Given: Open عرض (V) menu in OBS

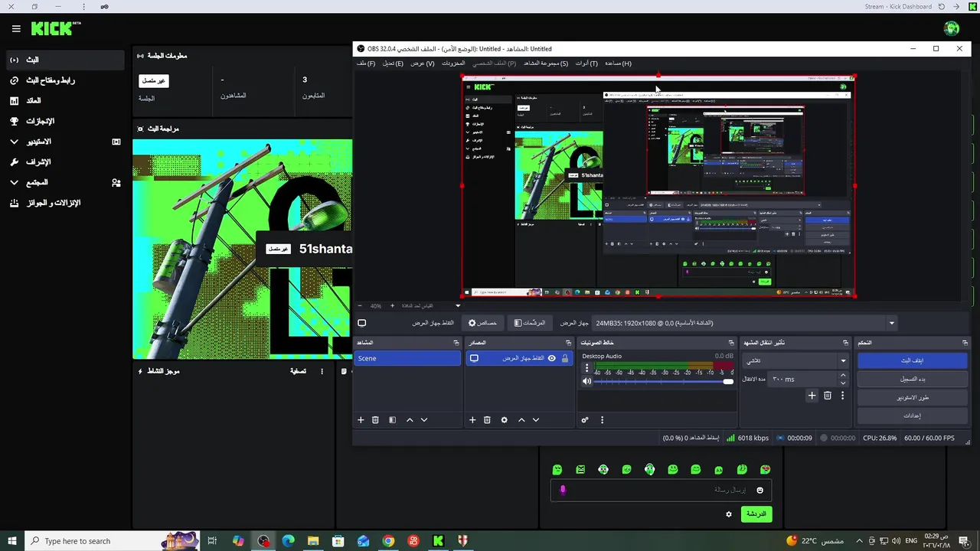Looking at the screenshot, I should (x=423, y=64).
